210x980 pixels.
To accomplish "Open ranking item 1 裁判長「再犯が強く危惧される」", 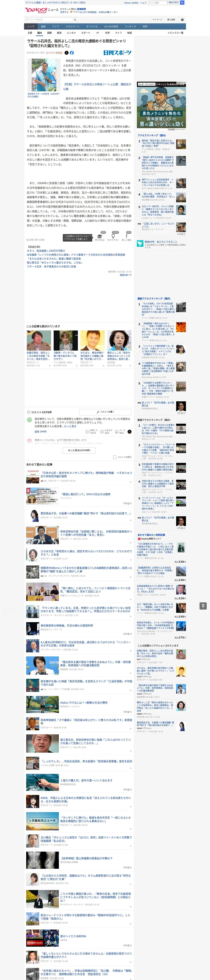I will coord(158,144).
